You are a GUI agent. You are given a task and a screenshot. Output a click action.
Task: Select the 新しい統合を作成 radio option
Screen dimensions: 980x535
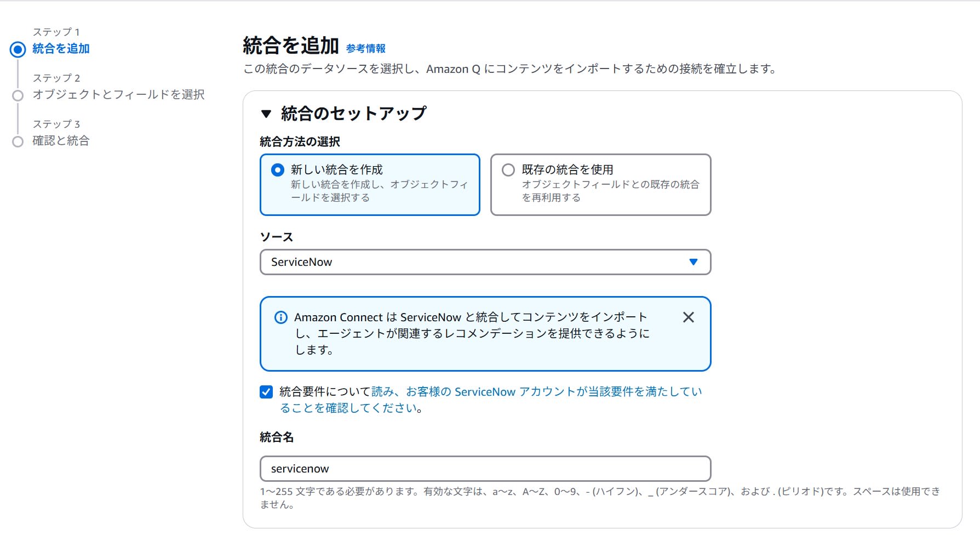278,170
